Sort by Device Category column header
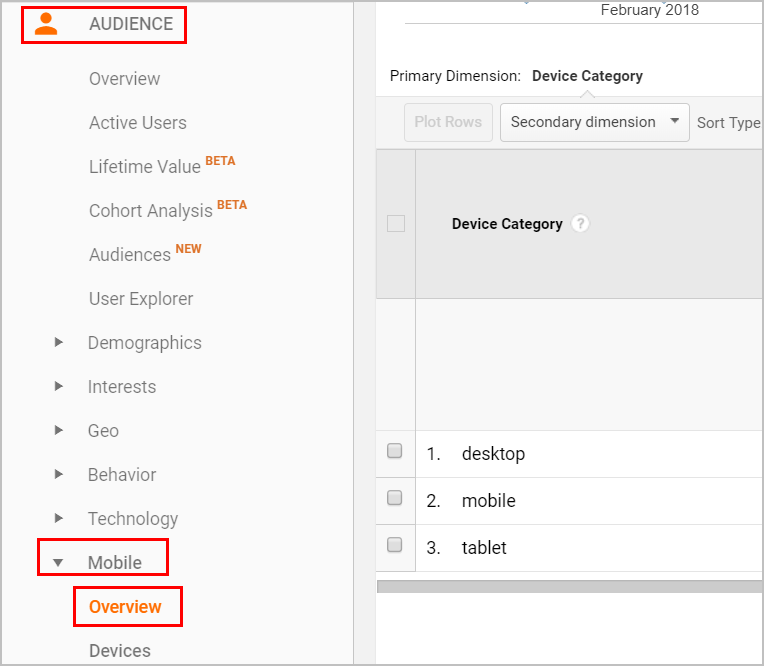 click(x=507, y=224)
